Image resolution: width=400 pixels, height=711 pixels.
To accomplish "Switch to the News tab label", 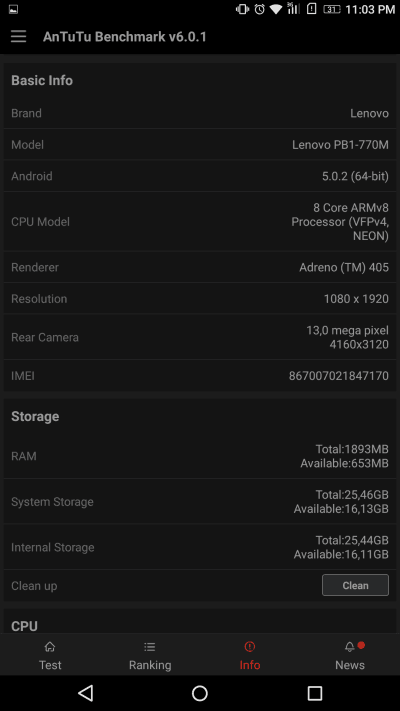I will point(350,665).
